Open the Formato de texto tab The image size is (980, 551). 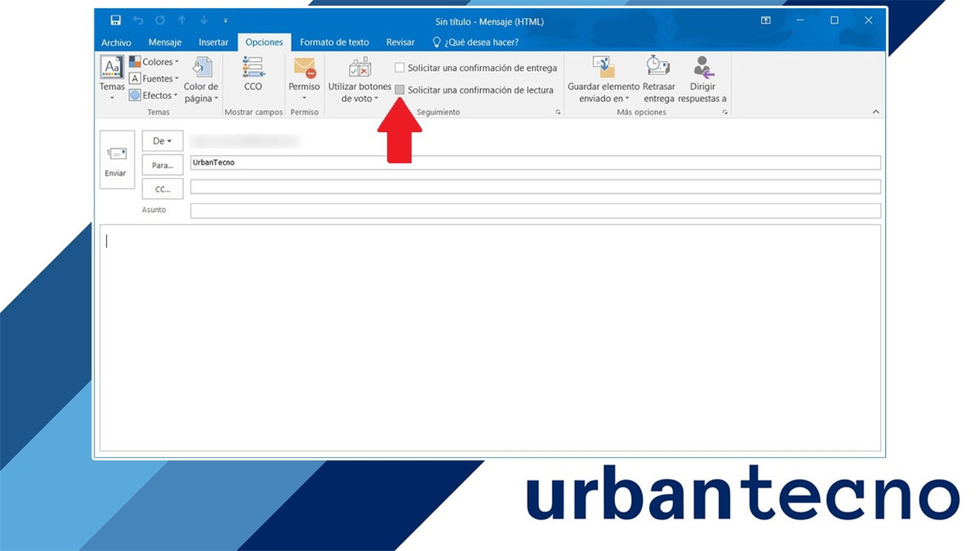(x=334, y=42)
